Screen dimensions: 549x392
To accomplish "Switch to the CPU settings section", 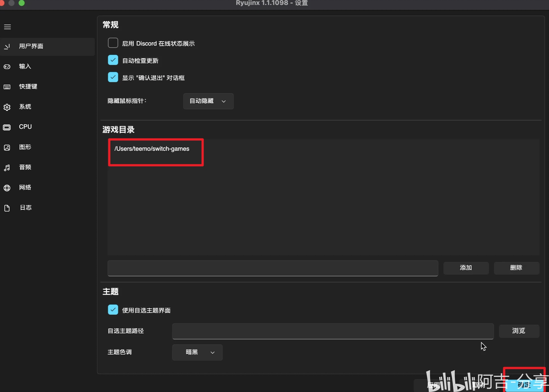I will (x=47, y=127).
